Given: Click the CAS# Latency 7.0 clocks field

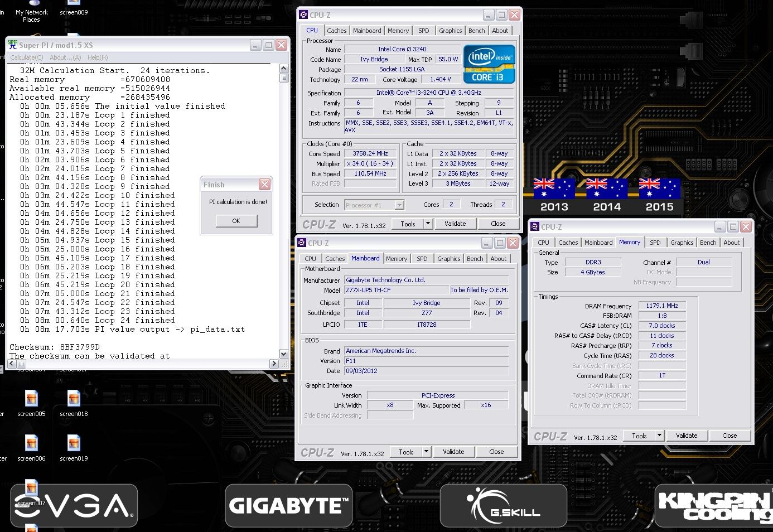Looking at the screenshot, I should point(662,326).
